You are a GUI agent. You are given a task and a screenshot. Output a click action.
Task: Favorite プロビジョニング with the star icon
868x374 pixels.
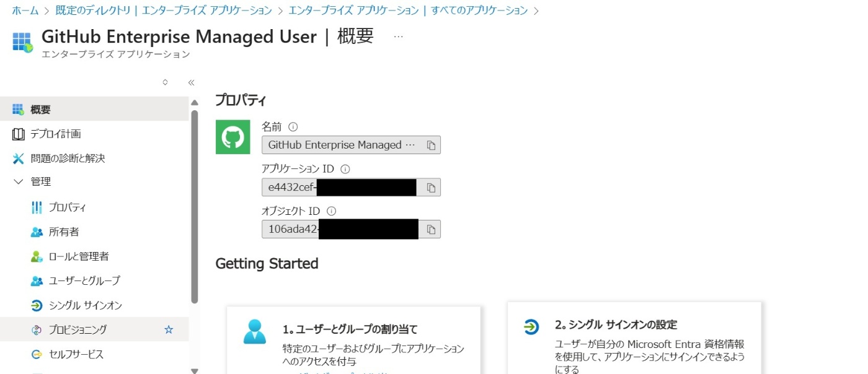(x=169, y=330)
